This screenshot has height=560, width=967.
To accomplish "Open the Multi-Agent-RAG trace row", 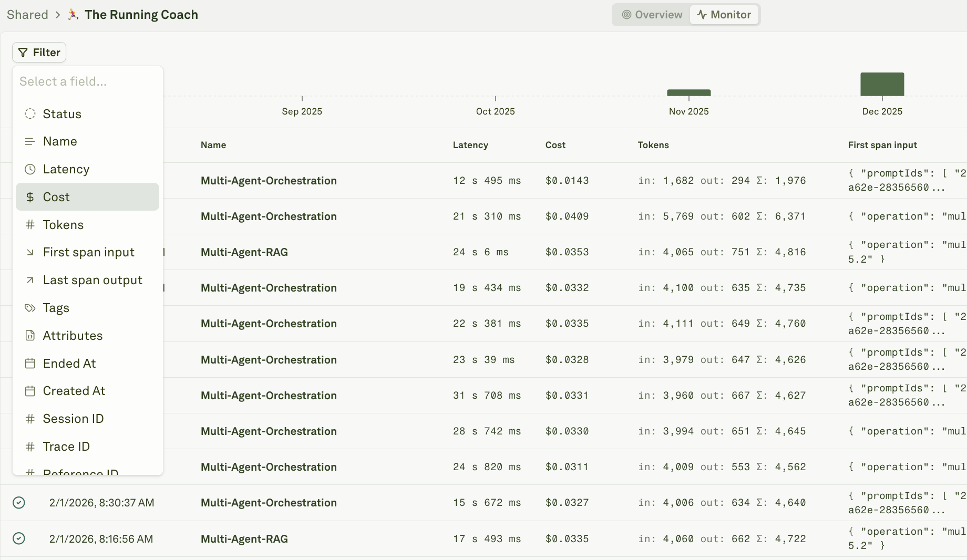I will (x=244, y=252).
